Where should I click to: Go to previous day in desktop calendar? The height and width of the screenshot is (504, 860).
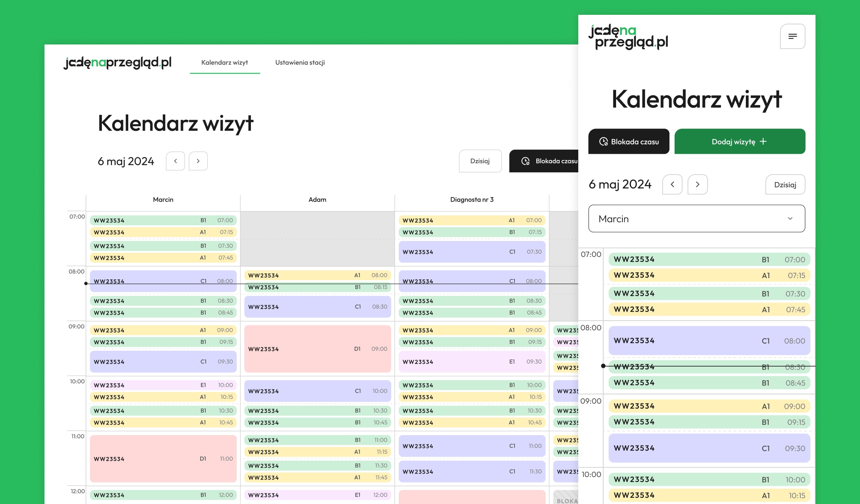(x=175, y=161)
